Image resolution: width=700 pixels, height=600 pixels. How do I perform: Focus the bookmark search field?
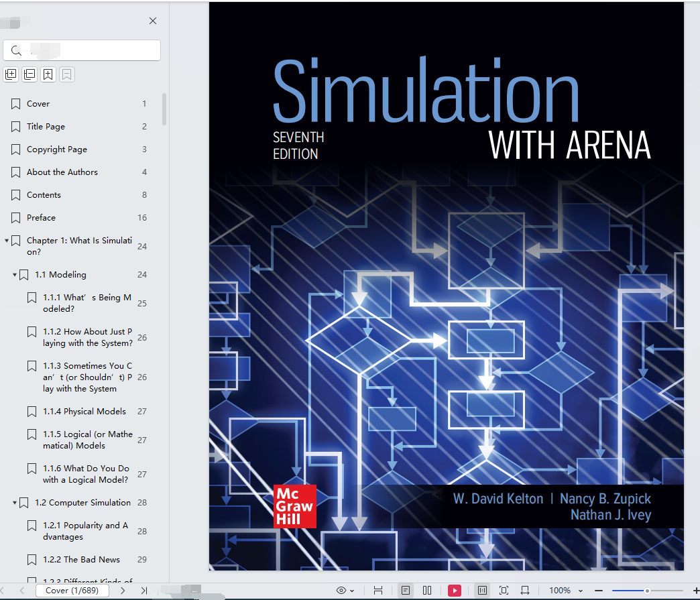(82, 50)
